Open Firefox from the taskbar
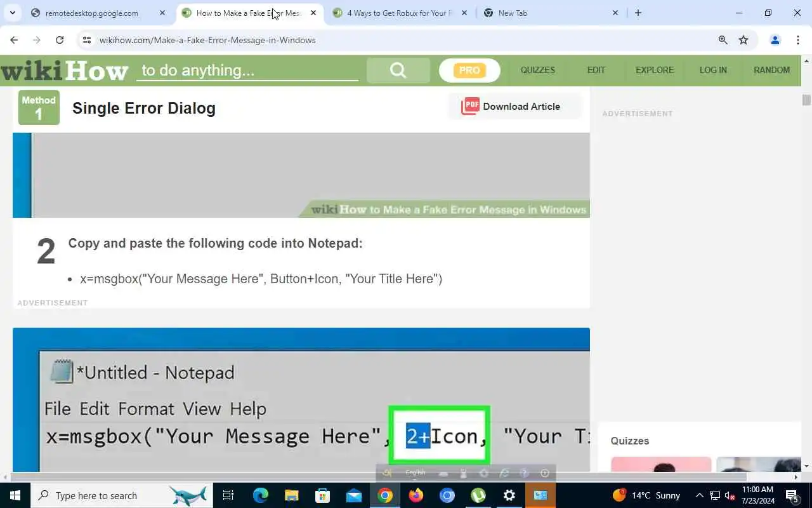This screenshot has width=812, height=508. [x=416, y=495]
